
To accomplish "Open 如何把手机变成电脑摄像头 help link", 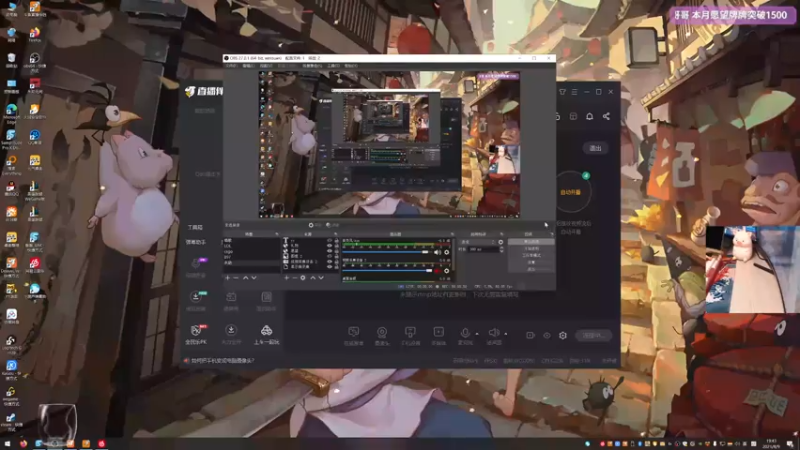I will (222, 361).
